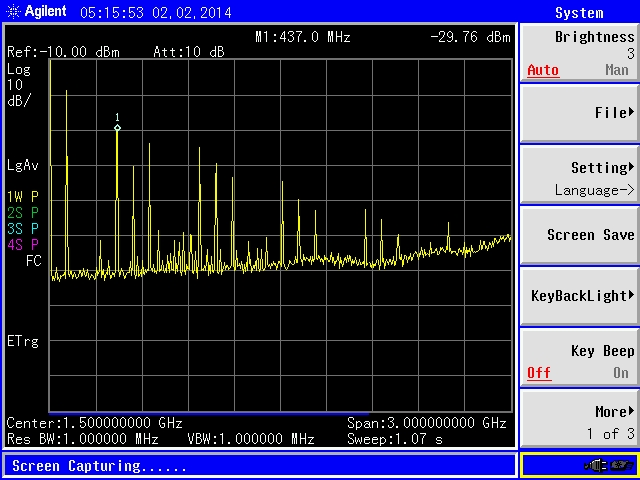This screenshot has width=640, height=480.
Task: Expand the Setting submenu
Action: (x=579, y=176)
